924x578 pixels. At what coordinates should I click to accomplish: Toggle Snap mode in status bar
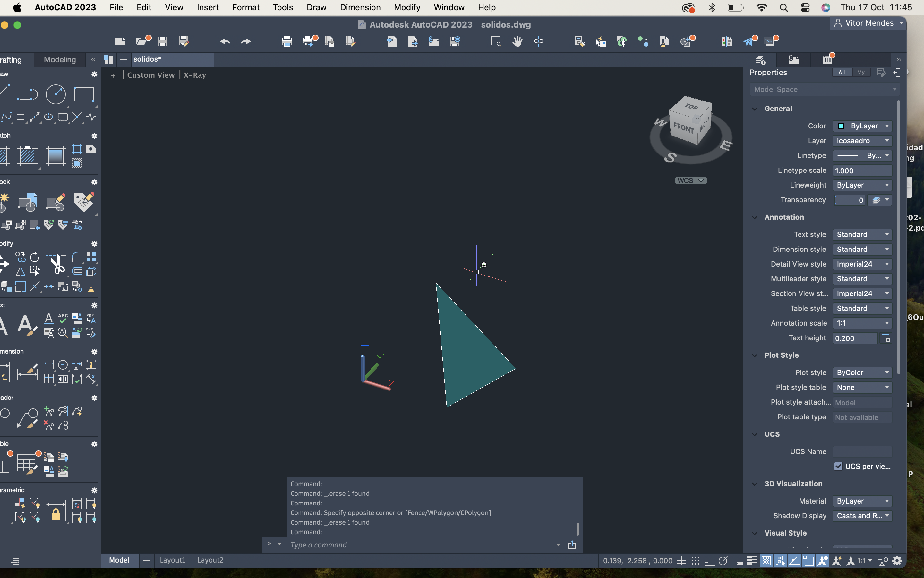[695, 561]
